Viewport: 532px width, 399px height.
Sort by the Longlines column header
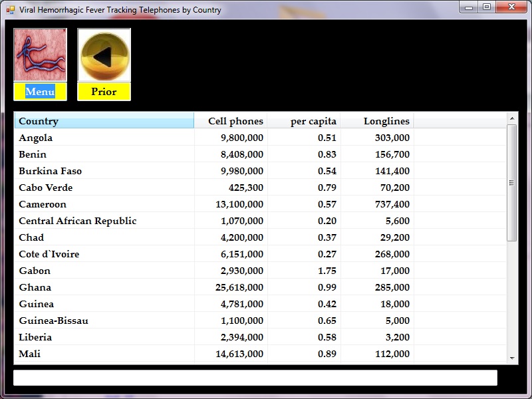[x=377, y=121]
